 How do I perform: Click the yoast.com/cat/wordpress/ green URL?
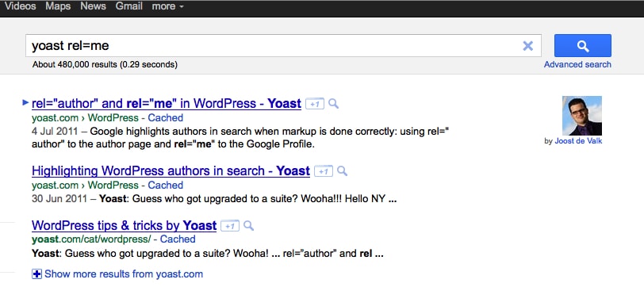click(x=91, y=239)
